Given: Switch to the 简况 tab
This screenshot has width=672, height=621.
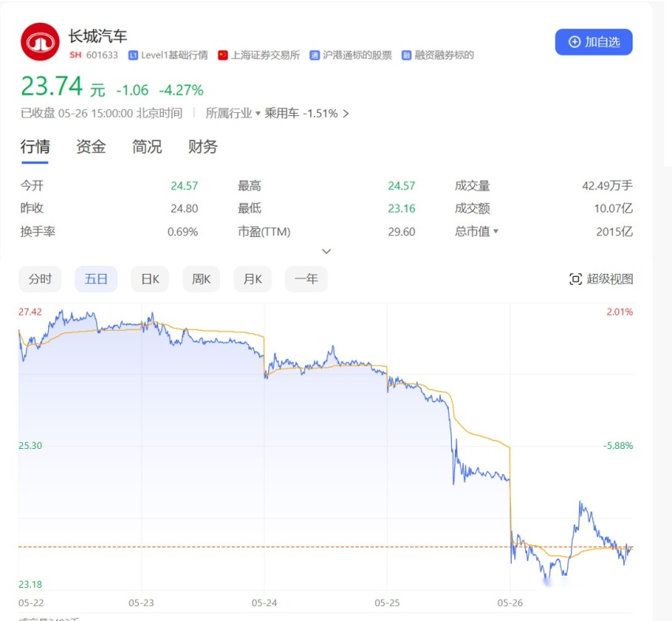Looking at the screenshot, I should coord(147,147).
